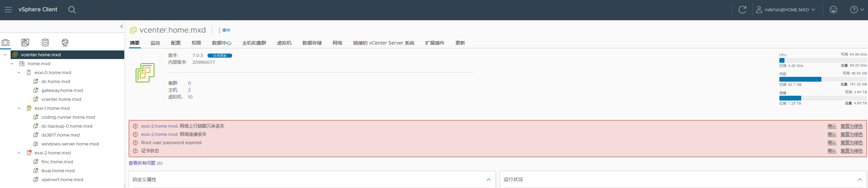868x188 pixels.
Task: Click the 内存 usage bar
Action: pyautogui.click(x=823, y=79)
